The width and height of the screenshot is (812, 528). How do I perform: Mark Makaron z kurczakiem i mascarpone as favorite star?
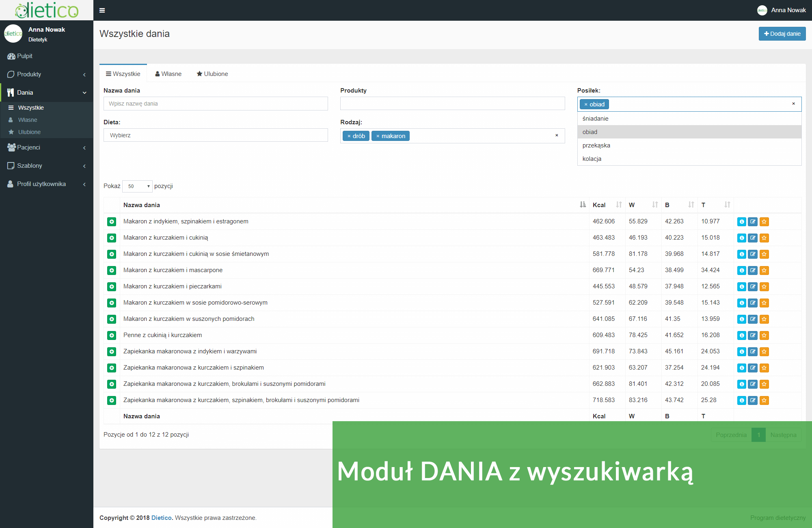click(764, 270)
